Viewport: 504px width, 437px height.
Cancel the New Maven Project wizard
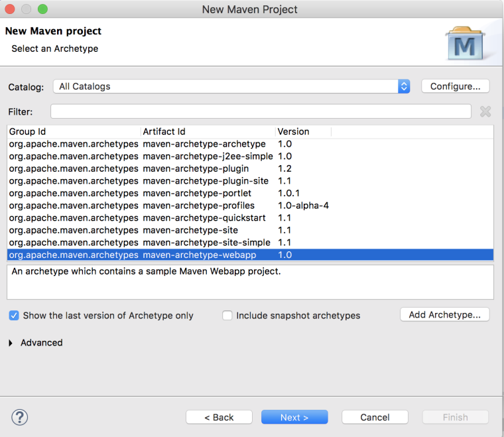coord(375,417)
